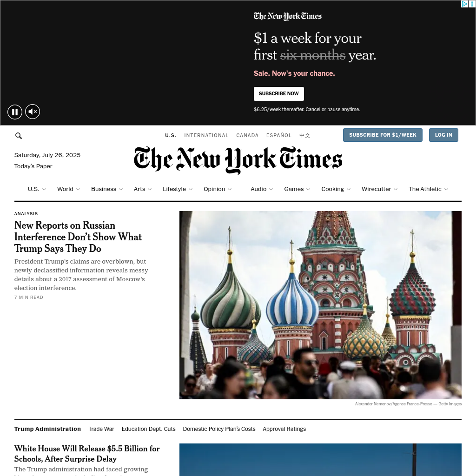Click Subscribe for $1/Week button
476x476 pixels.
point(383,135)
